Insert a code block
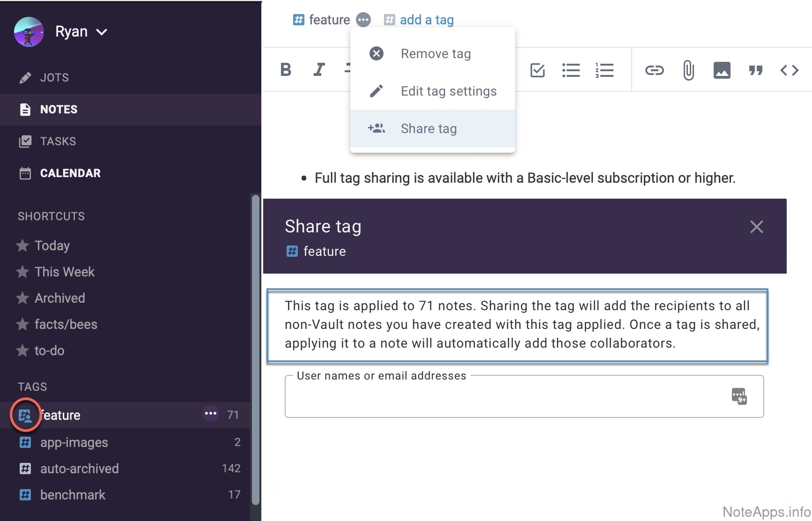Image resolution: width=812 pixels, height=521 pixels. click(x=789, y=70)
